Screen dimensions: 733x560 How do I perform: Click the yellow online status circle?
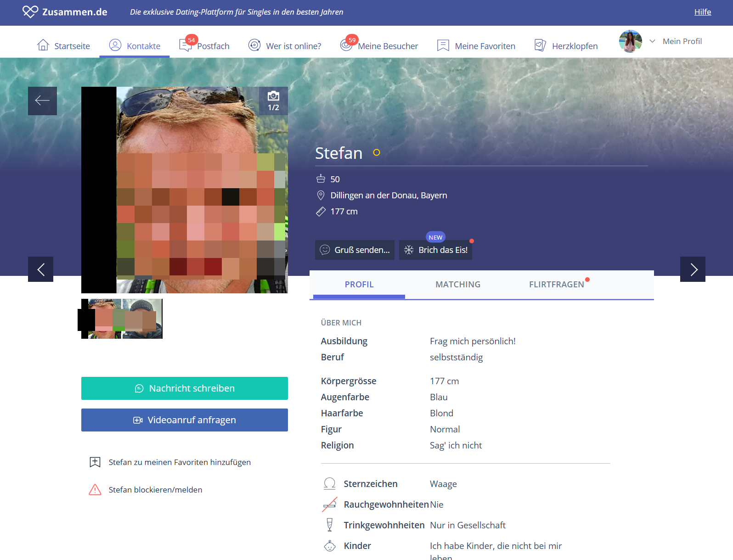(377, 153)
